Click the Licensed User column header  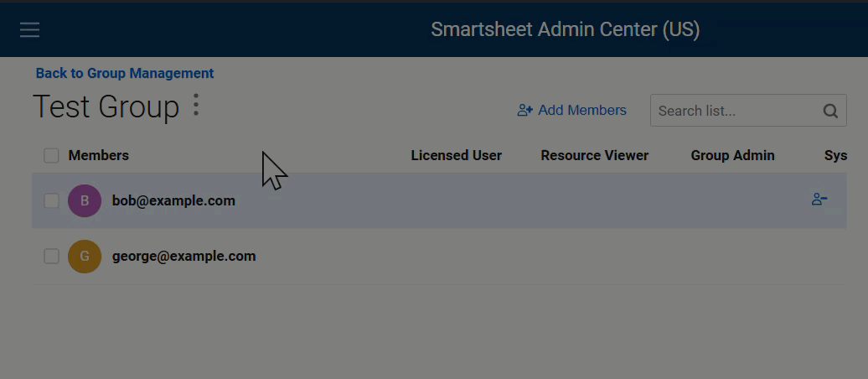coord(456,156)
